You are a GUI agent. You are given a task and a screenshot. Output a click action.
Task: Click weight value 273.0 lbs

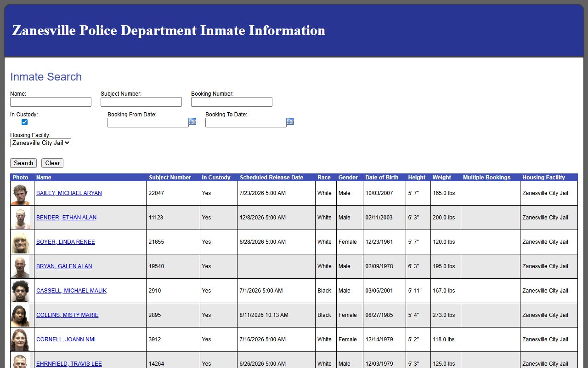(444, 315)
